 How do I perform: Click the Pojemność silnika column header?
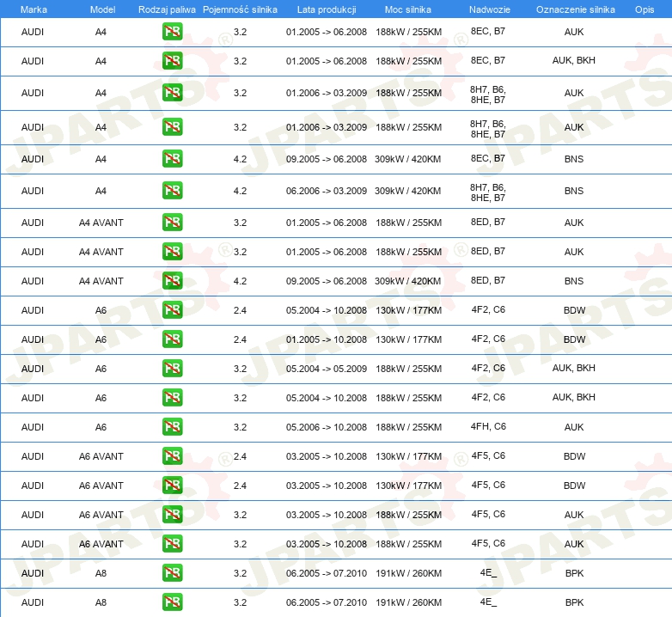point(240,9)
